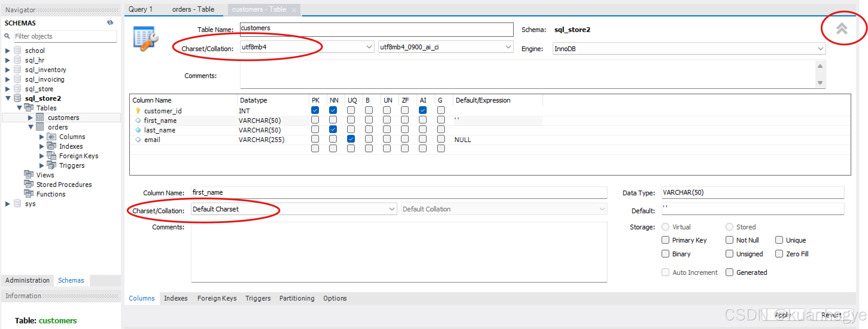Click the Filter objects search field

point(65,36)
